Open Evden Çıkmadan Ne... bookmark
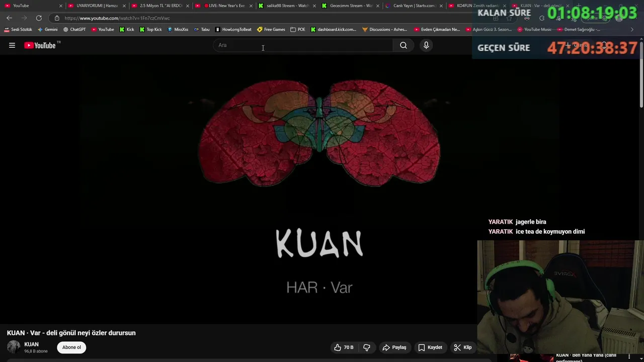644x362 pixels. 437,30
